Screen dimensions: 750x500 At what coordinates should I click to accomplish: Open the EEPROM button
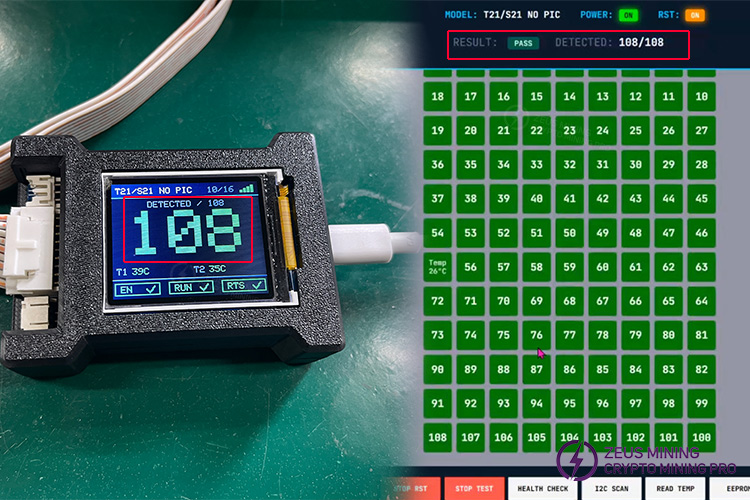pos(731,489)
